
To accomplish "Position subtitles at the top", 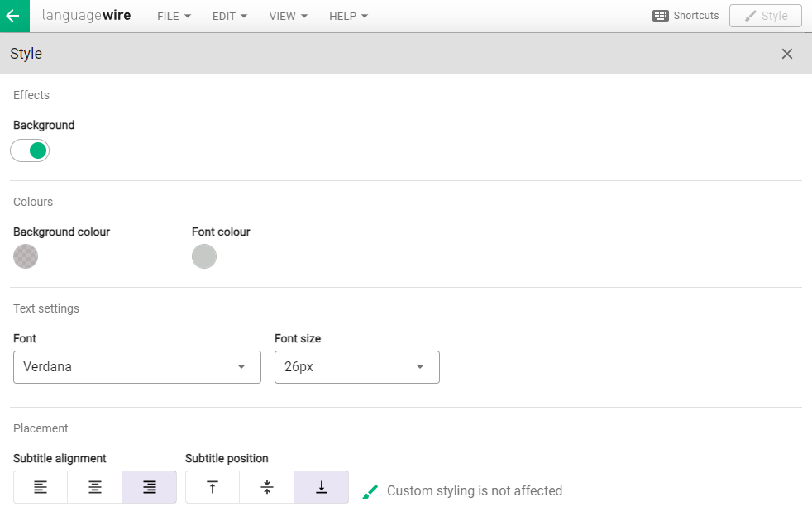I will point(213,487).
